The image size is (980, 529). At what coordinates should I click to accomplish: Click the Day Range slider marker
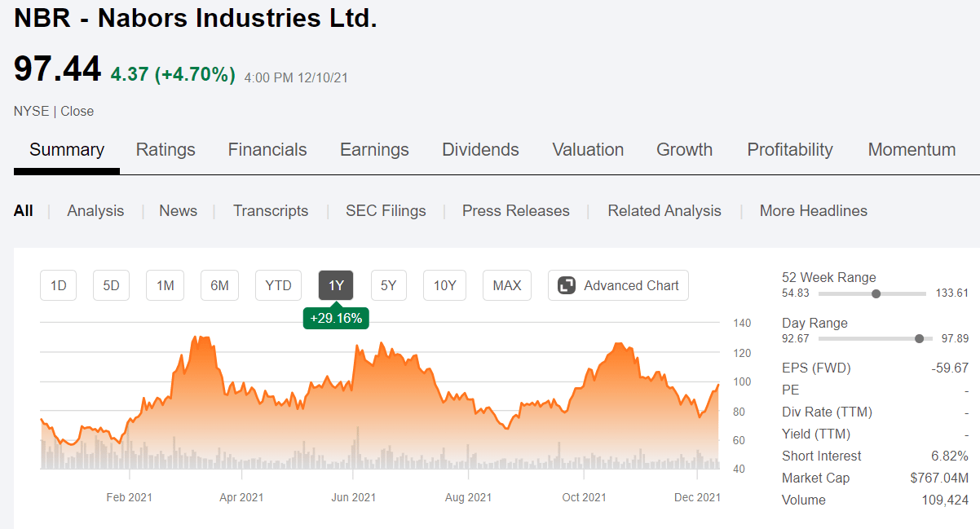[x=920, y=339]
